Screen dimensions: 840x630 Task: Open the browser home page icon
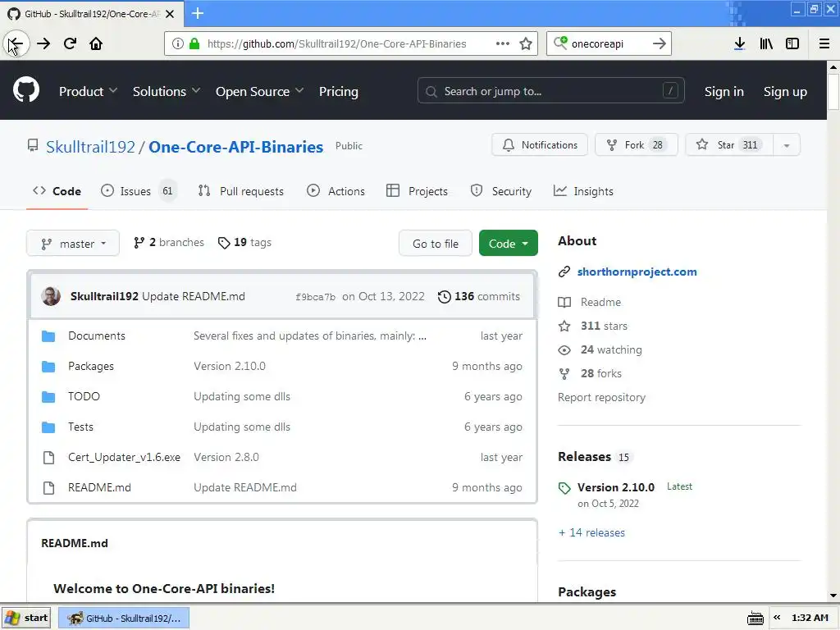(x=96, y=44)
